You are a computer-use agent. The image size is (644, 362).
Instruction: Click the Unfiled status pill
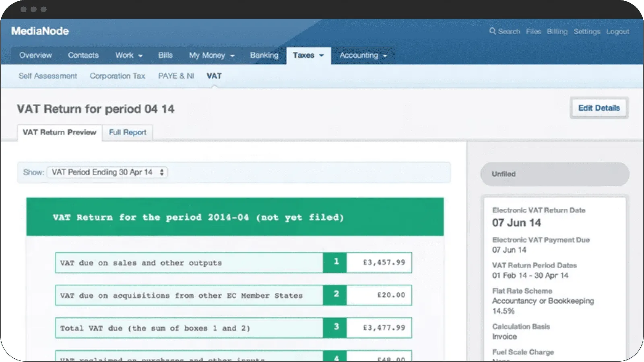pos(555,174)
